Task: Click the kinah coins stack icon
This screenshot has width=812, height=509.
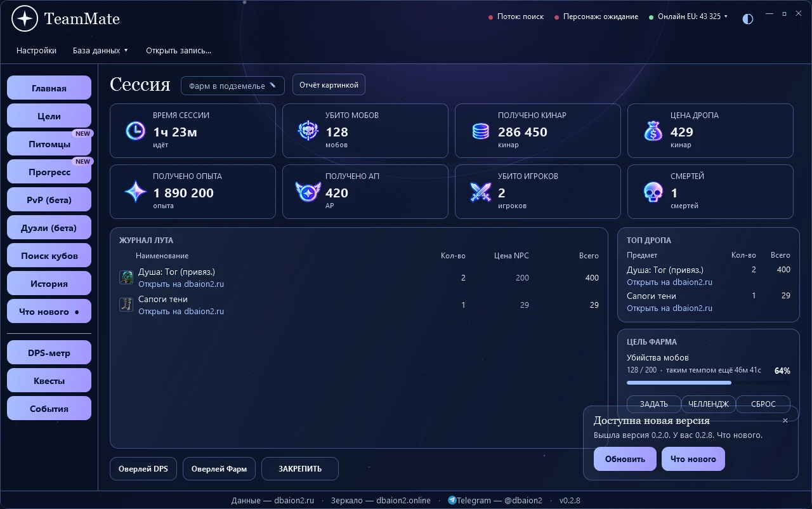Action: 481,131
